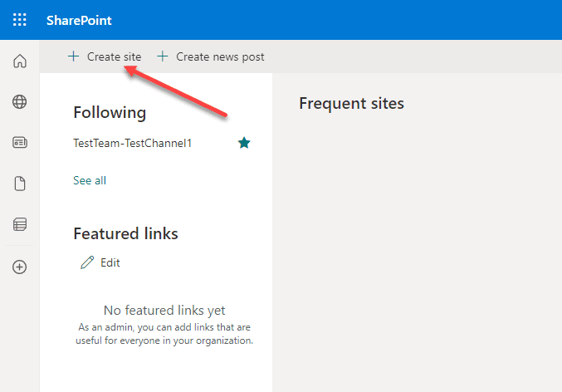The width and height of the screenshot is (562, 392).
Task: Select Create site command
Action: [x=105, y=56]
